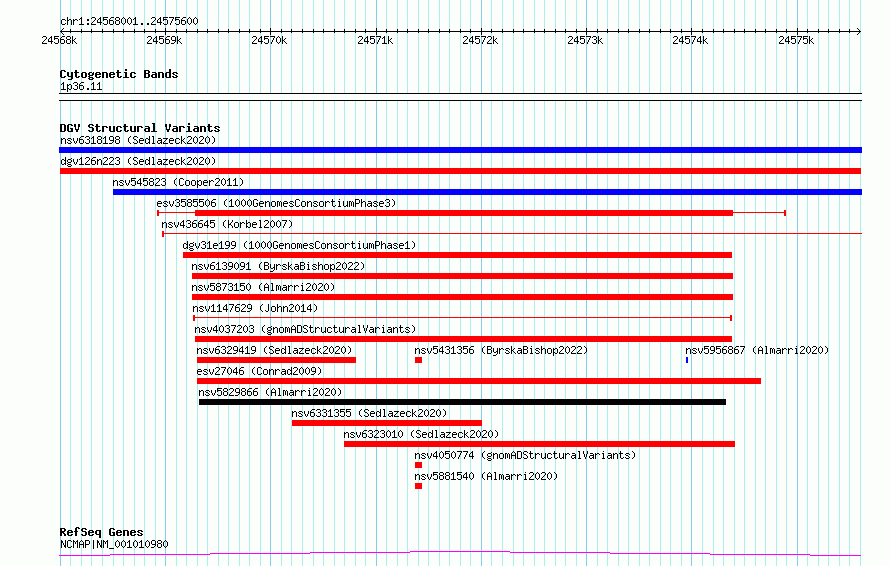Open nsv5881540 (Almarri2020) variant label
Viewport: 890px width, 566px height.
[x=486, y=476]
